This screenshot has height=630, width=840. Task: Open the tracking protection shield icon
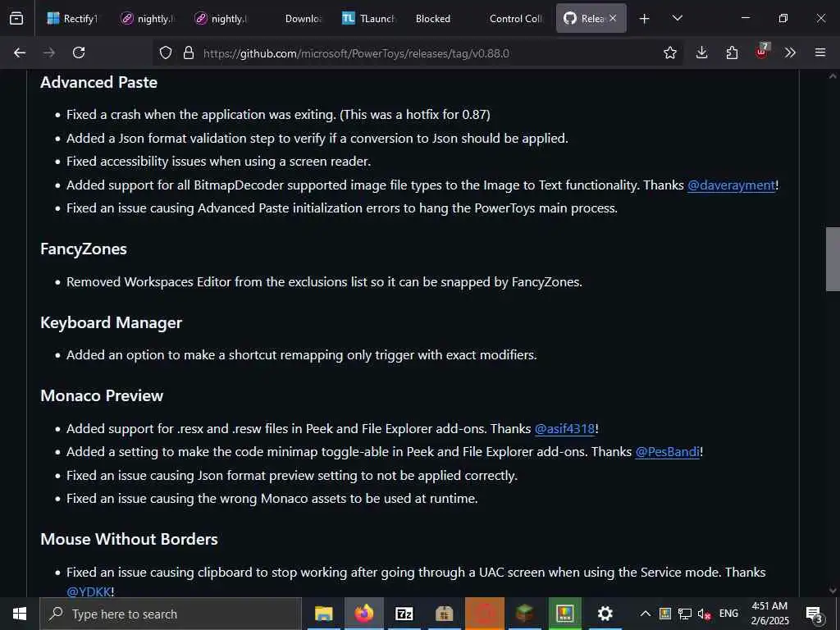166,52
